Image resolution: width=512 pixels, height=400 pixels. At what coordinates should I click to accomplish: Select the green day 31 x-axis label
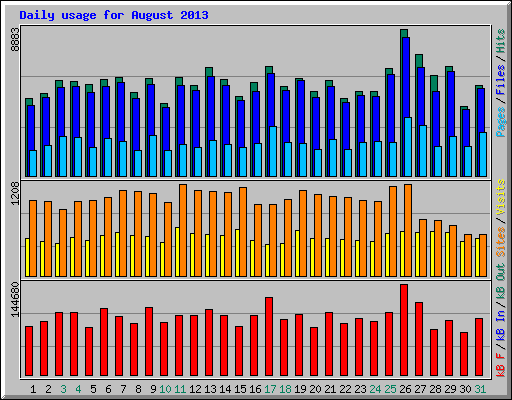480,389
